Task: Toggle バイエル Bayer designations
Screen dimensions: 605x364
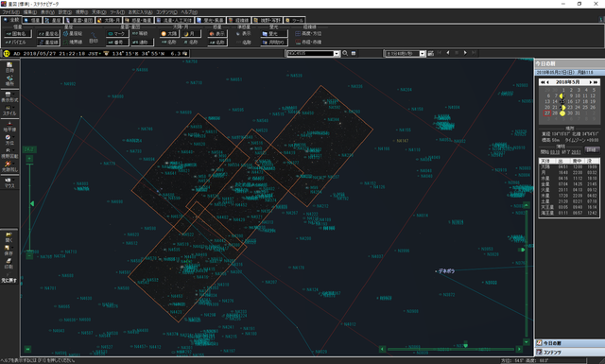Action: (x=16, y=43)
